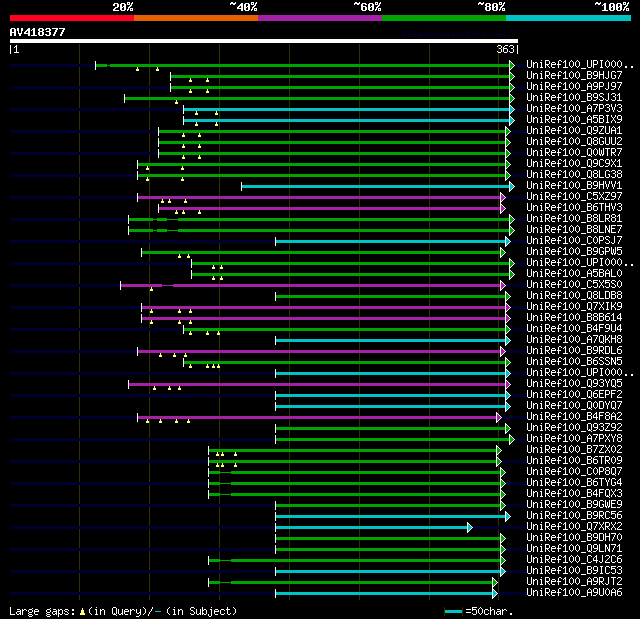
Task: Select the UniRef100_C4J2C6 label
Action: (x=574, y=560)
